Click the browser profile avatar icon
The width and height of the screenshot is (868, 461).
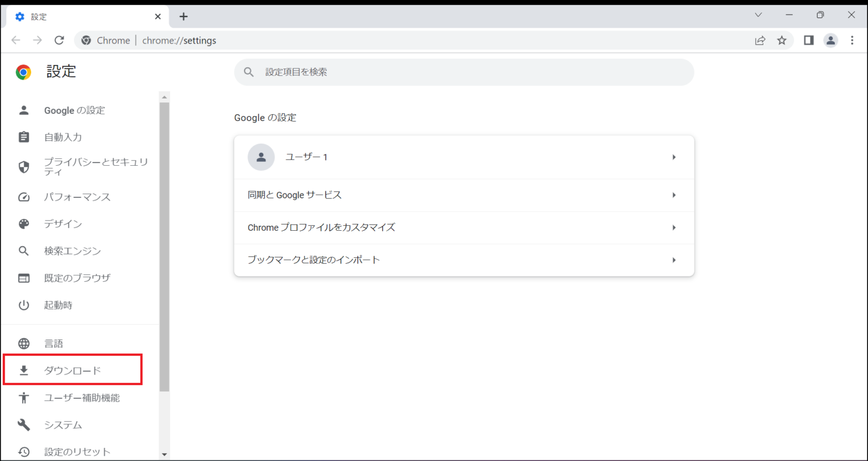tap(830, 40)
